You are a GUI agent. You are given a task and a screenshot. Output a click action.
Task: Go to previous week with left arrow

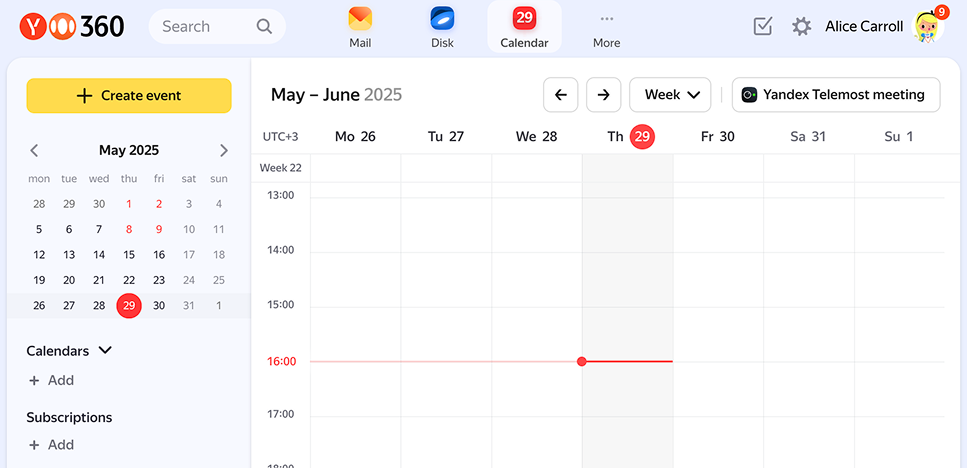(560, 95)
